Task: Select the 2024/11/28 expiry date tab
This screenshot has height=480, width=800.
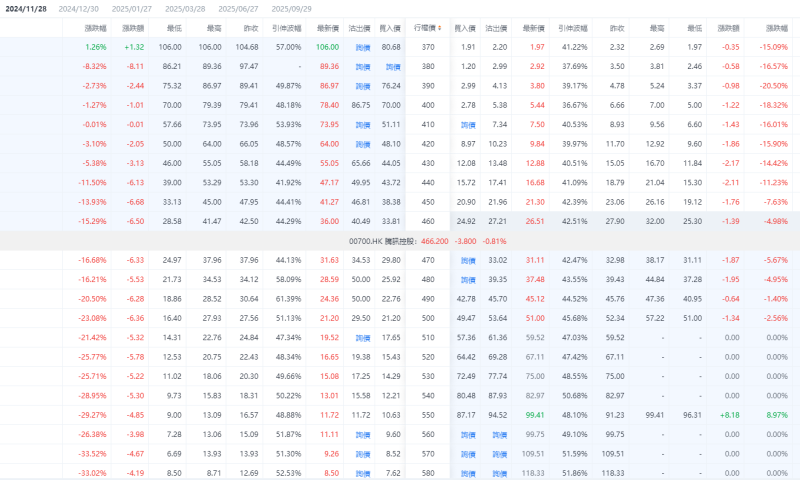Action: (x=26, y=8)
